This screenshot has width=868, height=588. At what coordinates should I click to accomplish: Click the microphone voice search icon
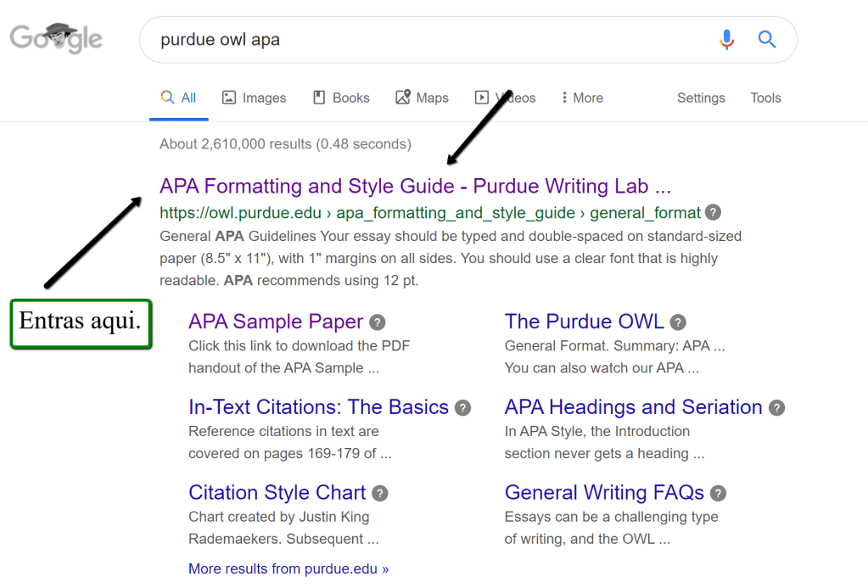pos(726,40)
